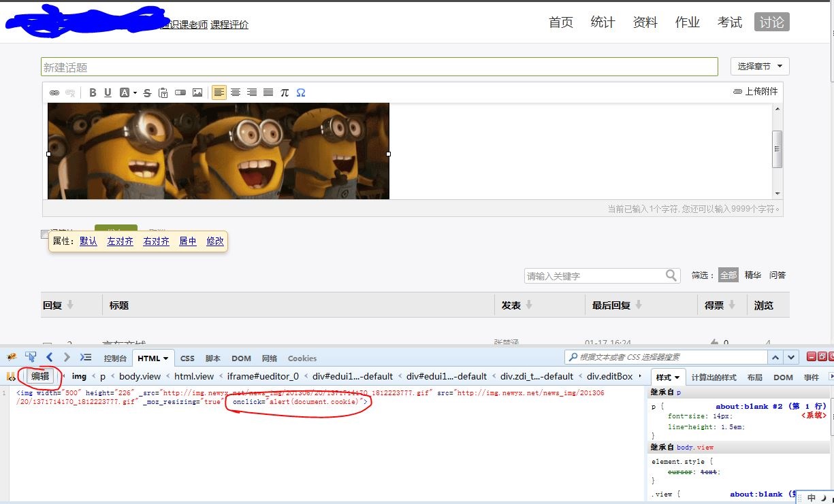Viewport: 834px width, 504px height.
Task: Filter topics by 全部
Action: (x=728, y=275)
